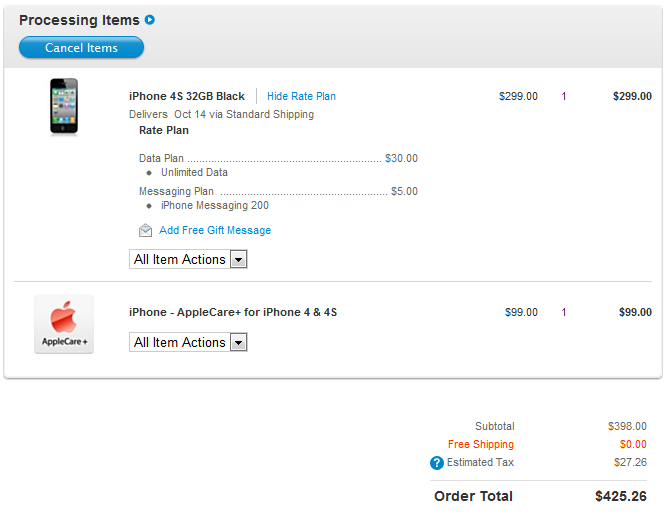Open All Item Actions dropdown for AppleCare+
Viewport: 666px width, 515px height.
(x=188, y=342)
